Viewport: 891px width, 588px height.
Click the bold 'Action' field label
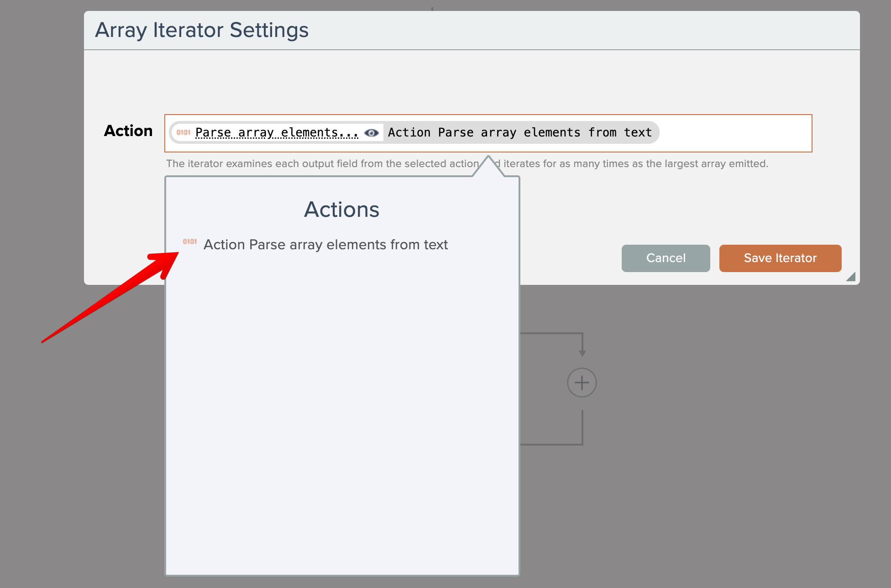tap(128, 131)
